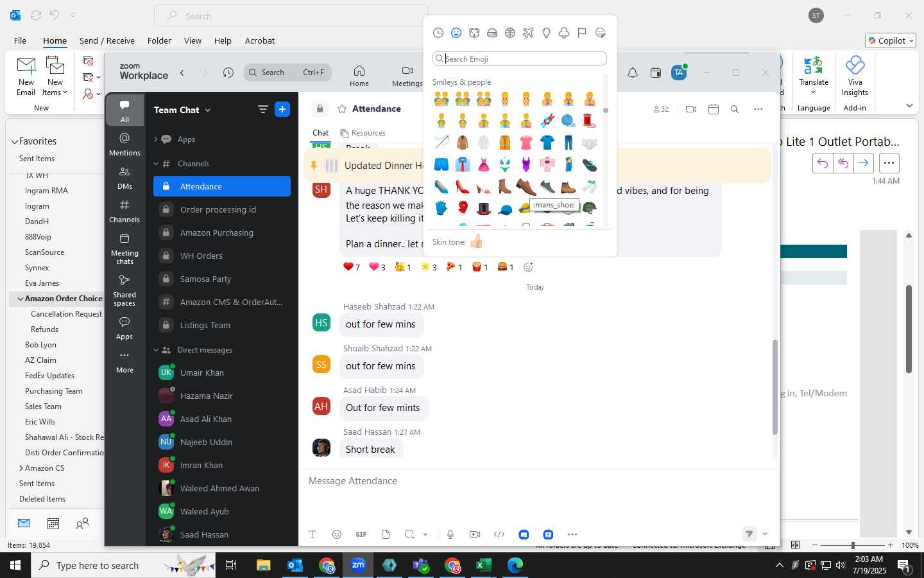Start a new chat with plus button
This screenshot has width=924, height=578.
pyautogui.click(x=282, y=109)
